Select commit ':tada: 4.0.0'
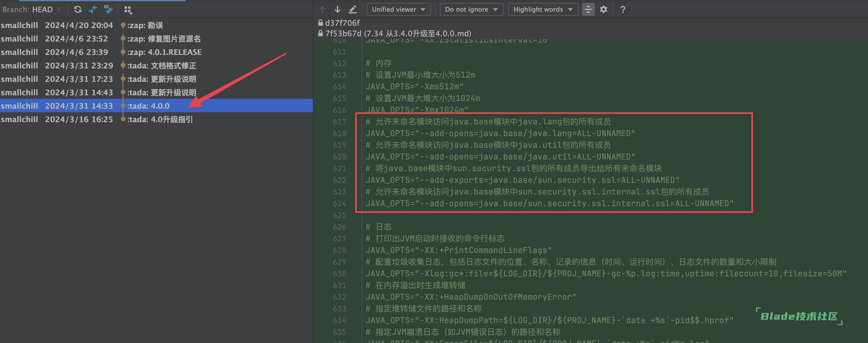Screen dimensions: 868x343 [156, 106]
